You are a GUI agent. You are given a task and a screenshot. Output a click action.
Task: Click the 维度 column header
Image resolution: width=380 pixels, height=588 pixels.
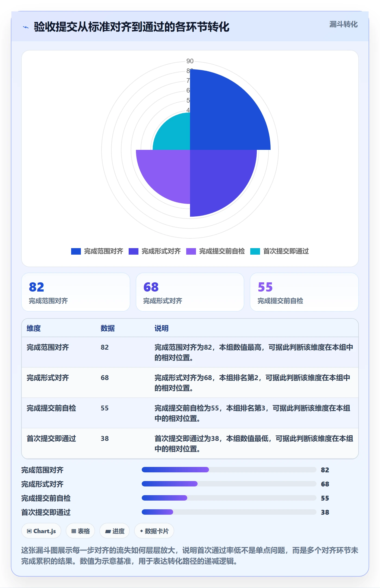(34, 328)
